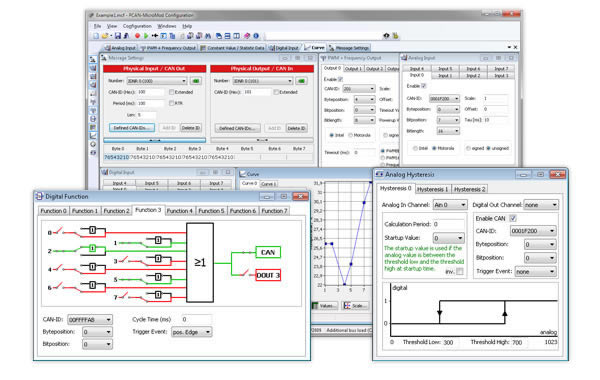600x380 pixels.
Task: Switch to the Function 5 tab
Action: click(x=211, y=211)
